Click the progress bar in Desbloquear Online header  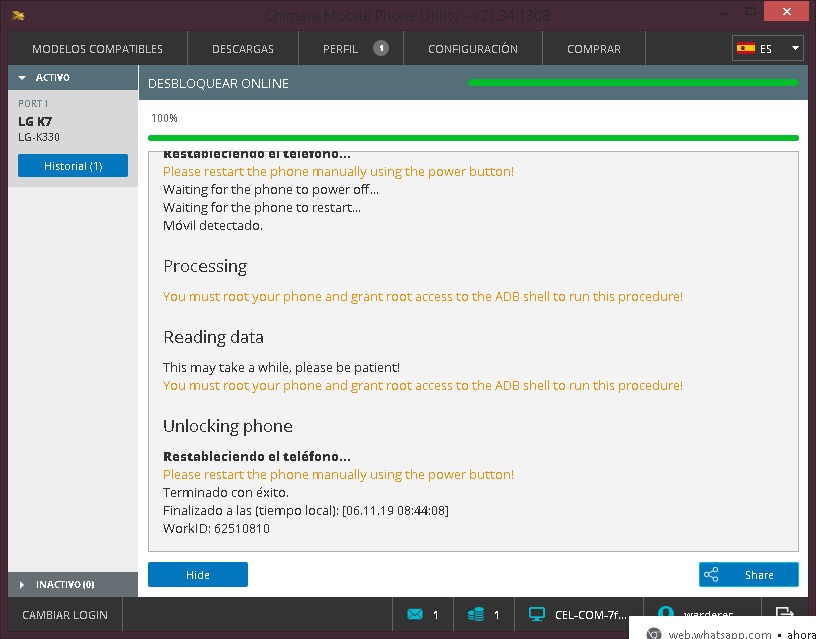[x=633, y=82]
